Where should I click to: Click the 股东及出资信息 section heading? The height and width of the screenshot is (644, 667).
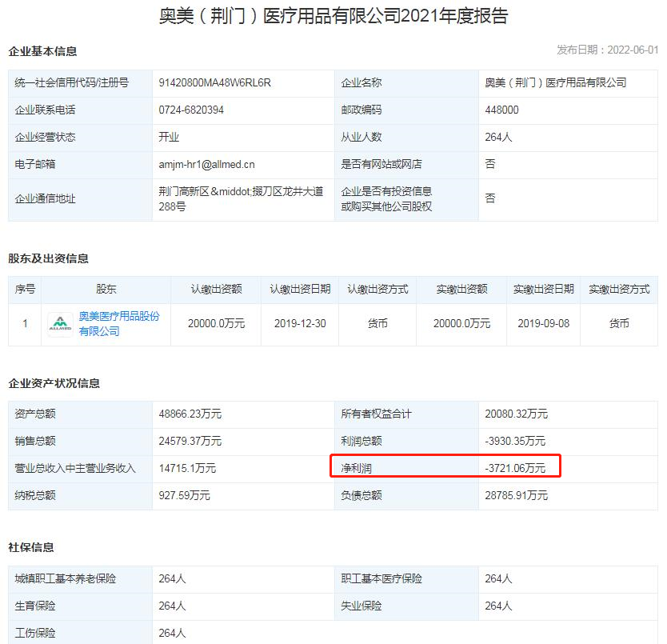tap(49, 258)
